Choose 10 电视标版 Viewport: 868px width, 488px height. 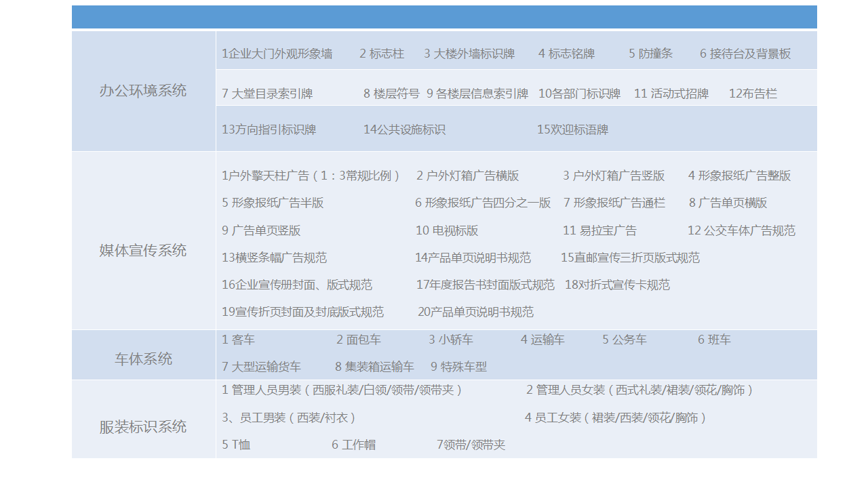click(x=447, y=231)
